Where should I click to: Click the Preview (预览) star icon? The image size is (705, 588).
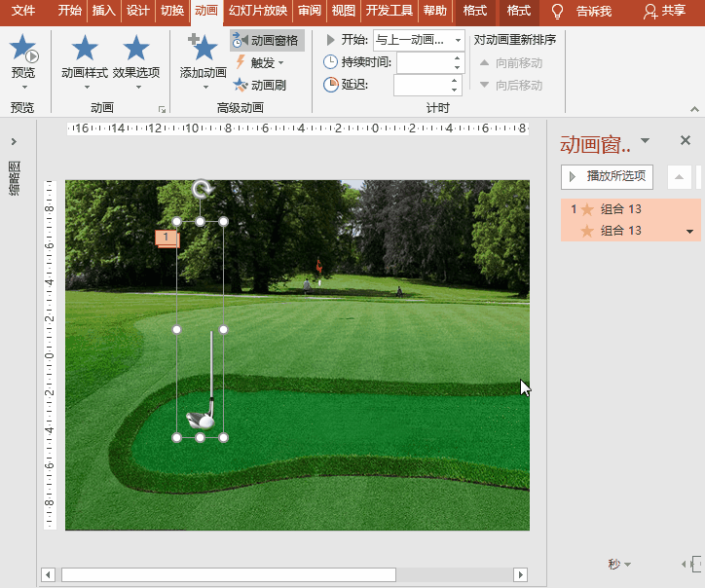pos(22,49)
